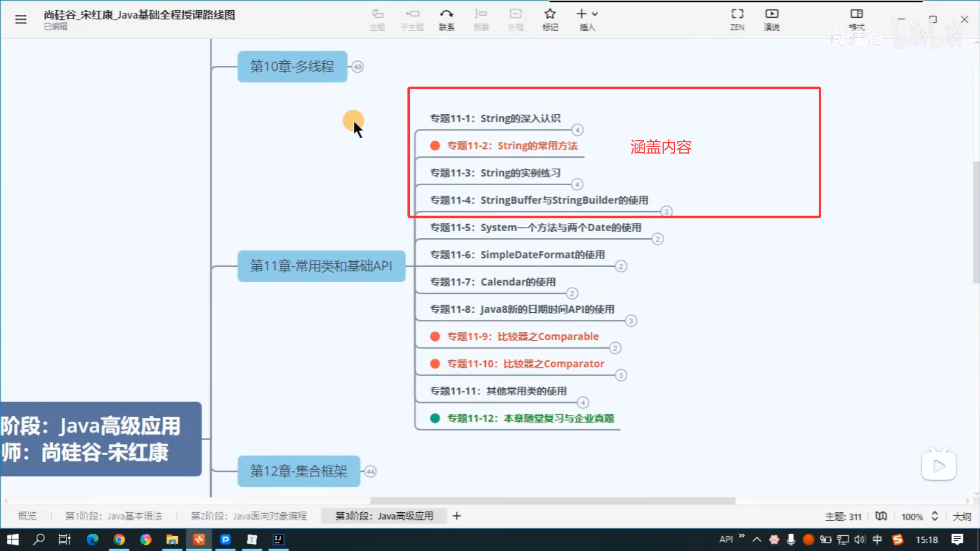Switch to outline (大纲) view
The width and height of the screenshot is (980, 551).
(962, 516)
